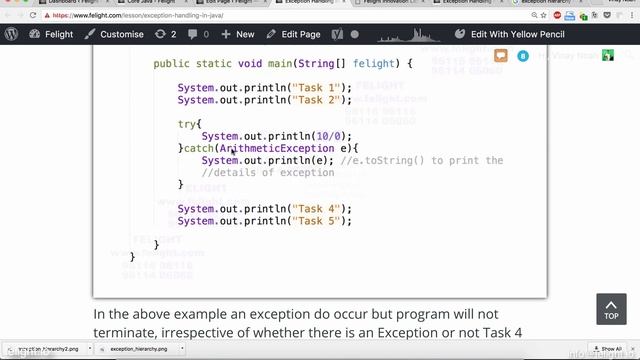Screen dimensions: 640x360
Task: Bookmark this page with the star icon
Action: [x=544, y=16]
